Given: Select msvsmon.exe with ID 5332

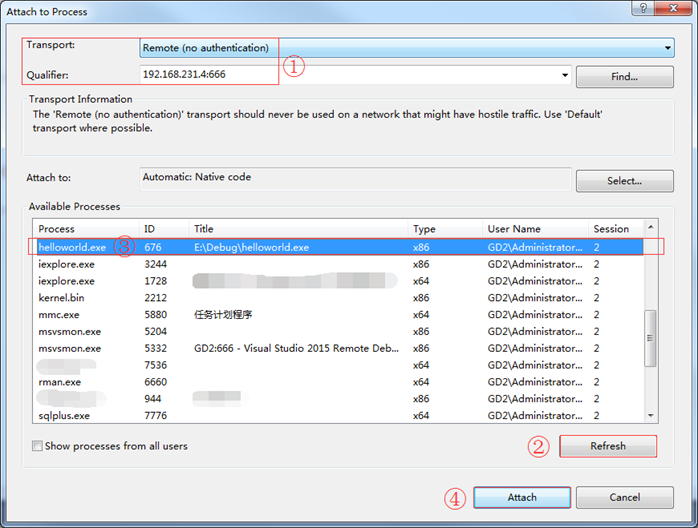Looking at the screenshot, I should coord(338,348).
